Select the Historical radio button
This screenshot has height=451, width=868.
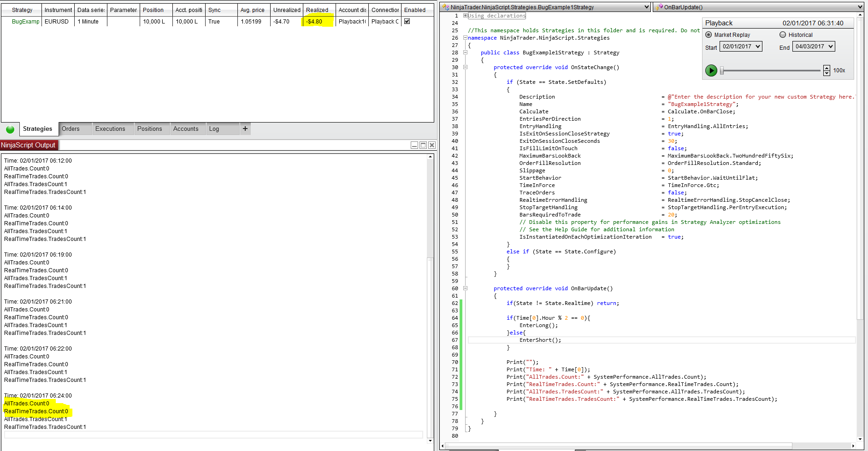pos(783,35)
